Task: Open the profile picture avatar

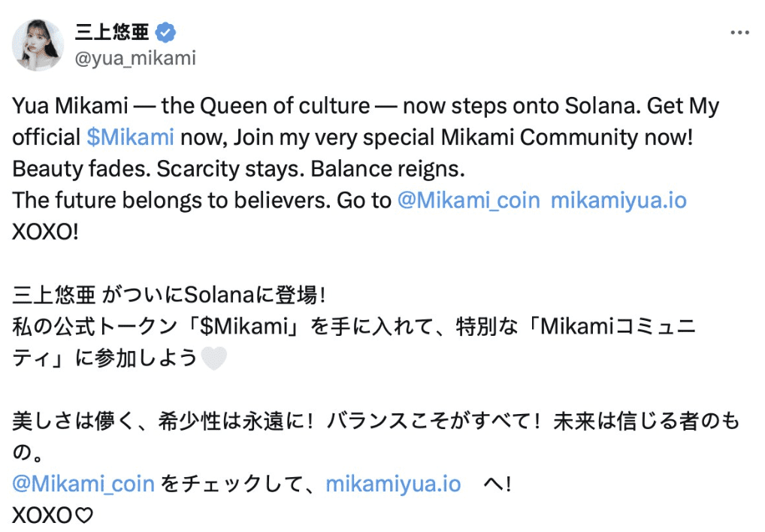Action: pos(38,45)
